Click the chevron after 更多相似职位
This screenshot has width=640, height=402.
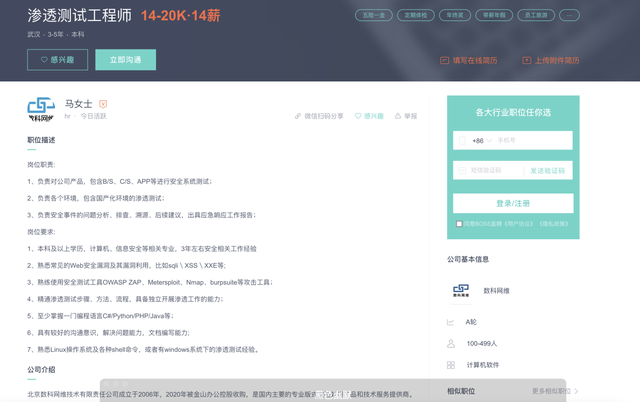[x=576, y=391]
